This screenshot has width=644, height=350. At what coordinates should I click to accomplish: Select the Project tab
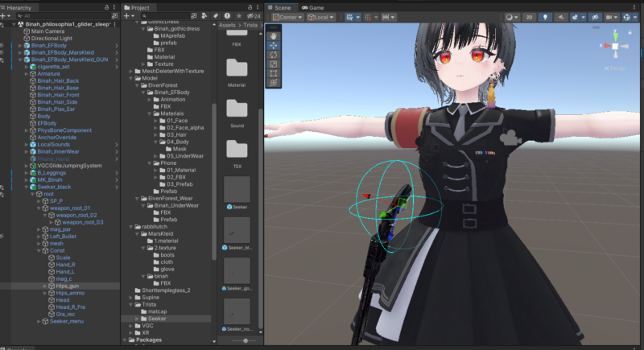tap(137, 7)
